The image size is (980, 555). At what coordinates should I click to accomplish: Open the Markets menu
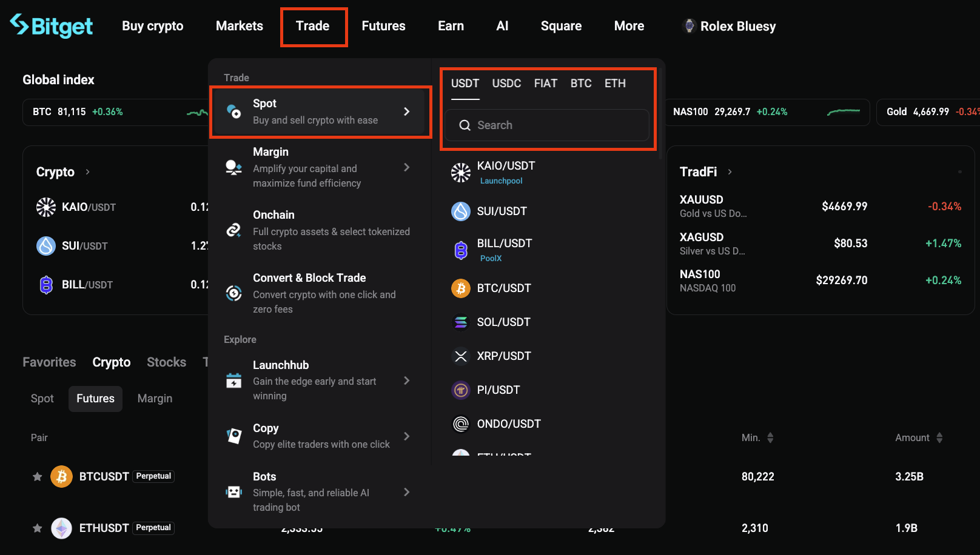[240, 26]
